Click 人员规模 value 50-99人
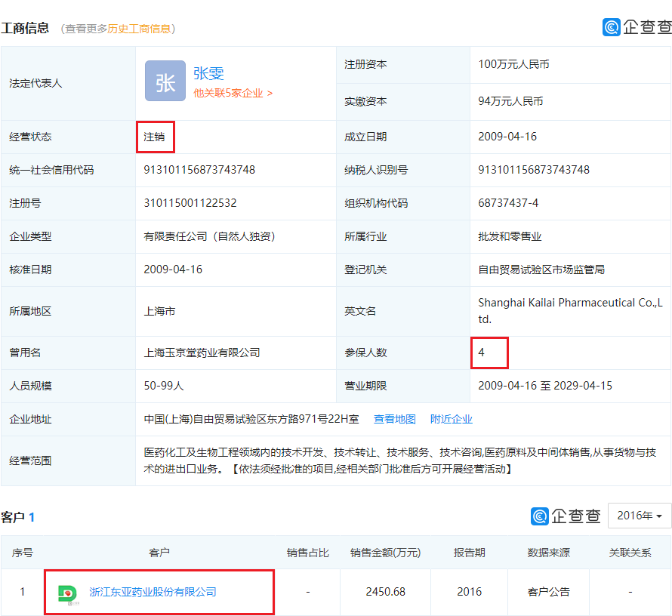 pos(164,386)
